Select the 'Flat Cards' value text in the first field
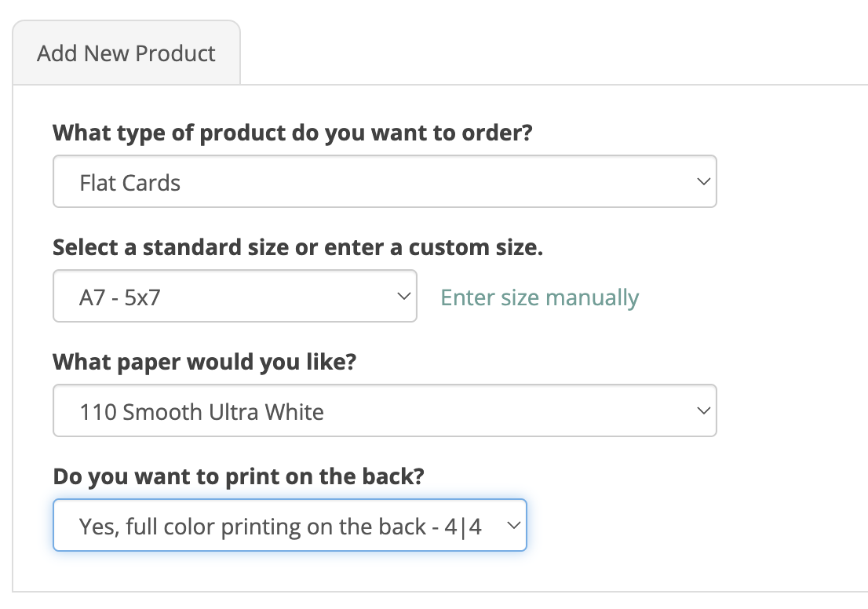 click(x=130, y=183)
